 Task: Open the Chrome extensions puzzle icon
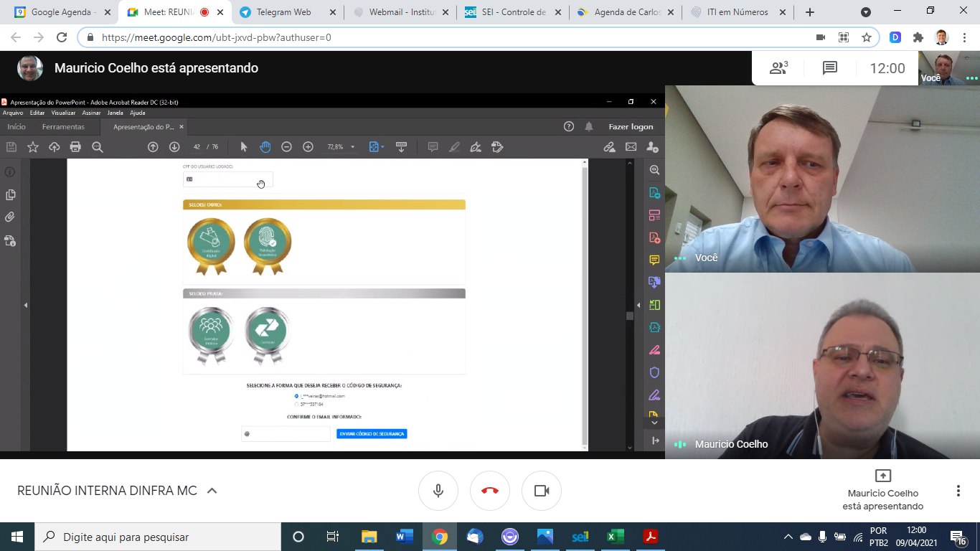coord(918,37)
